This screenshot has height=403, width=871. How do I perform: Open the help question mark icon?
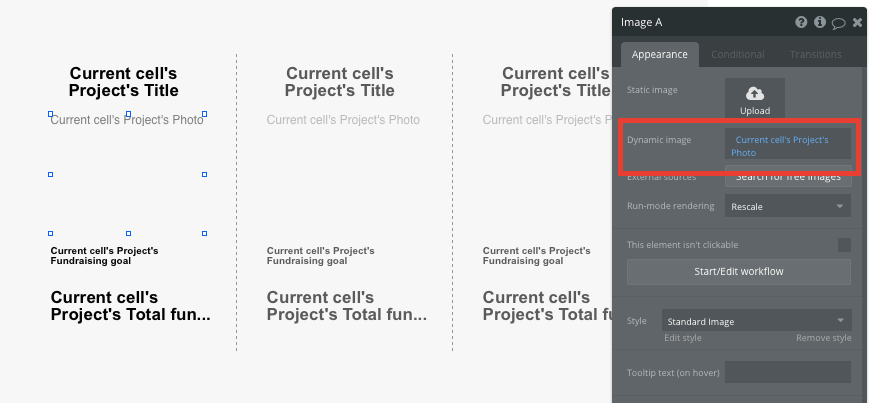pos(801,22)
